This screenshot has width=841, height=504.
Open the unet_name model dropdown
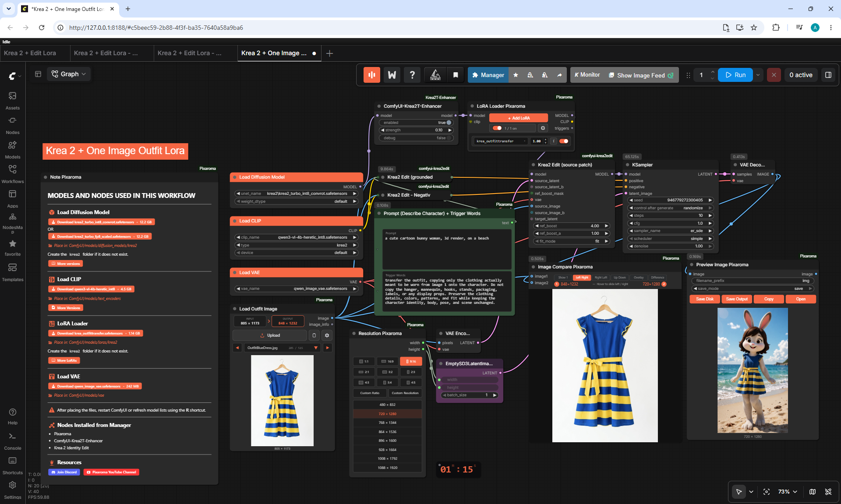click(297, 194)
